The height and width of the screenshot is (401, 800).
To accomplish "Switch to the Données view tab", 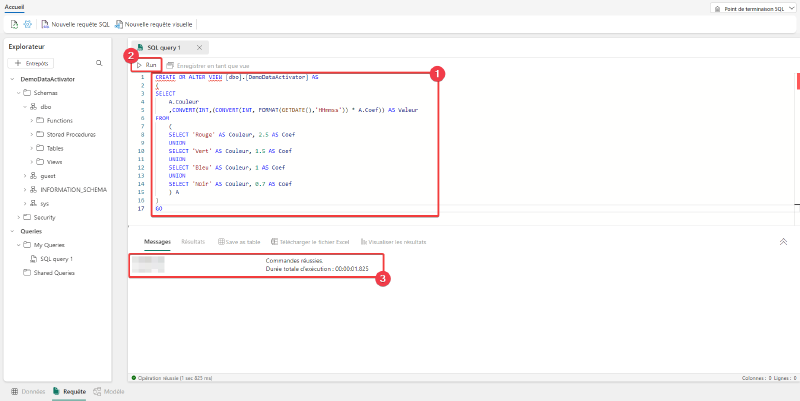I will click(28, 392).
